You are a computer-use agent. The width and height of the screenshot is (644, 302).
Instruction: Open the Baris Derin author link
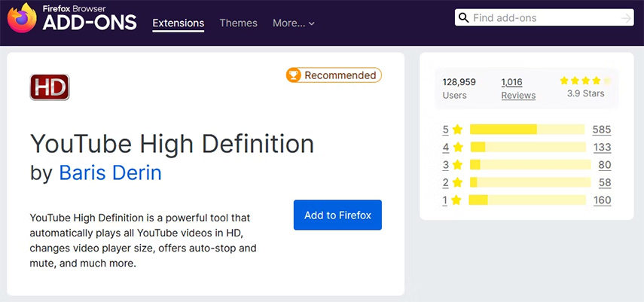pyautogui.click(x=110, y=173)
